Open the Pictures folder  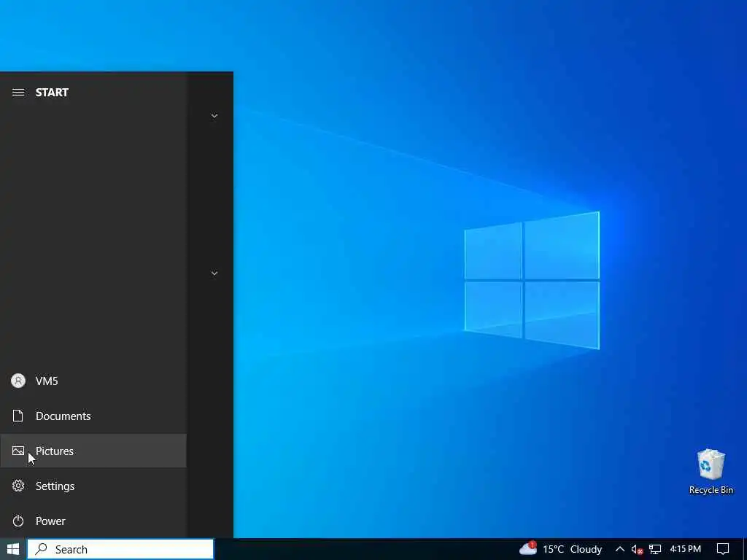93,451
